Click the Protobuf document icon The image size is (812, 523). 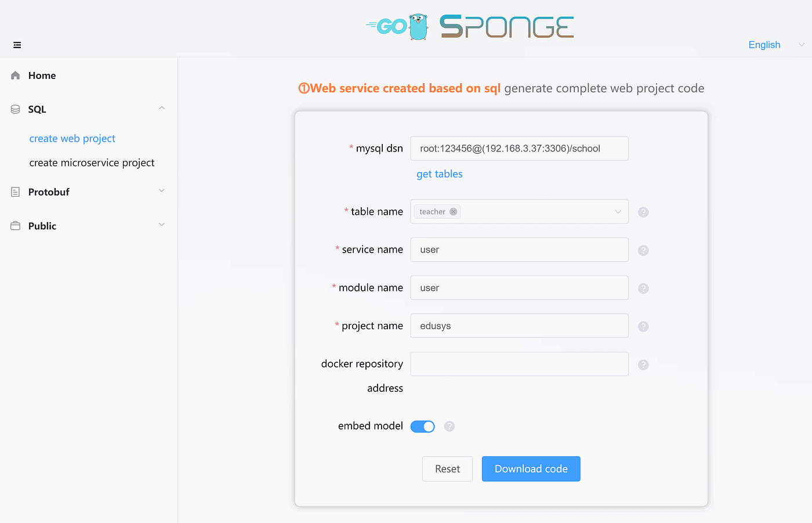16,192
